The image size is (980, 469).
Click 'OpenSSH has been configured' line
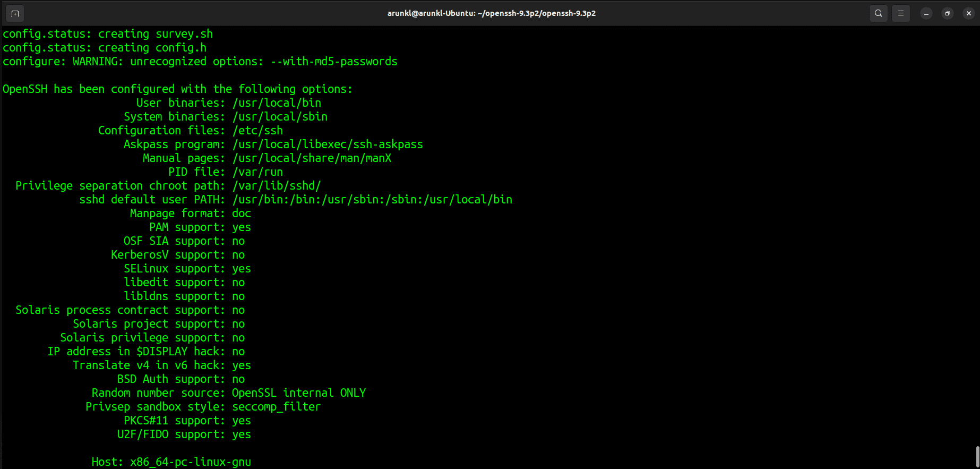pos(178,89)
